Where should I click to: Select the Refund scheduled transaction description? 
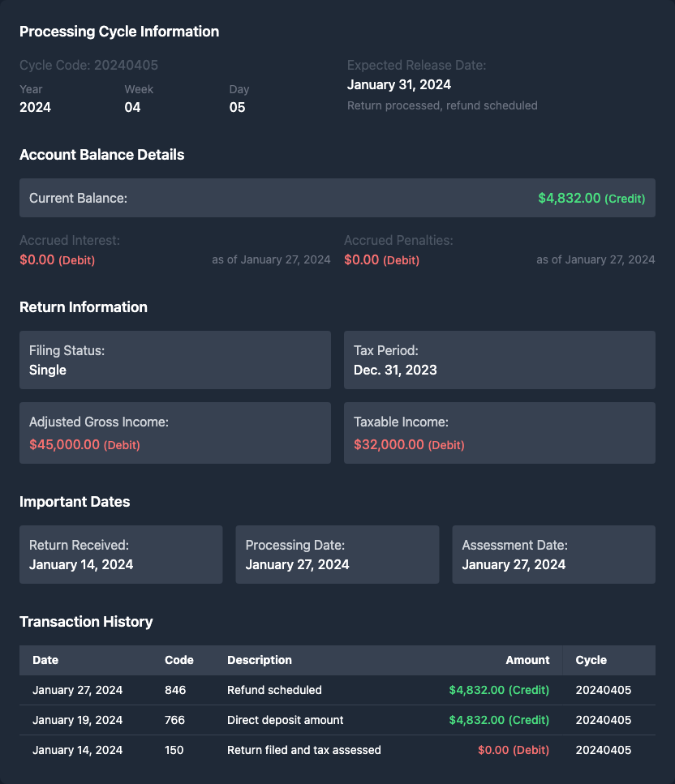(x=274, y=690)
